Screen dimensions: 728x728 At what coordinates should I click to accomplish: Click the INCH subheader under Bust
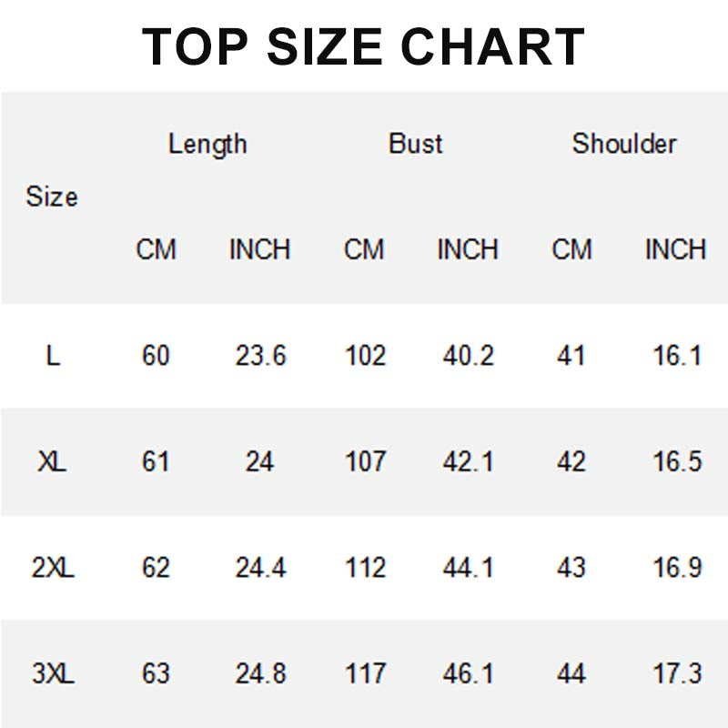pos(468,249)
